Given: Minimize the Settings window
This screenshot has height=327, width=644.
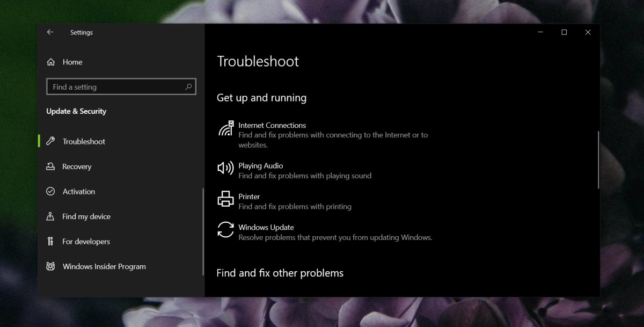Looking at the screenshot, I should tap(540, 32).
